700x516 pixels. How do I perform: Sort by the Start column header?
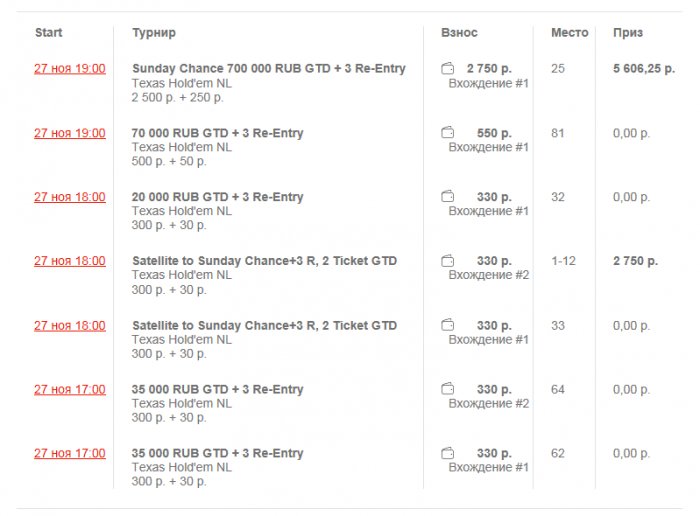point(48,33)
